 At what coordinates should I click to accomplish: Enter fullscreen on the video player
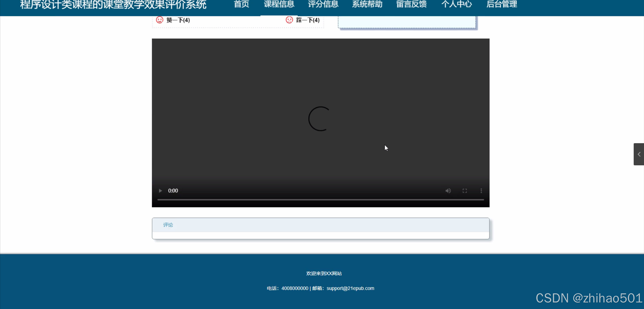pyautogui.click(x=465, y=191)
